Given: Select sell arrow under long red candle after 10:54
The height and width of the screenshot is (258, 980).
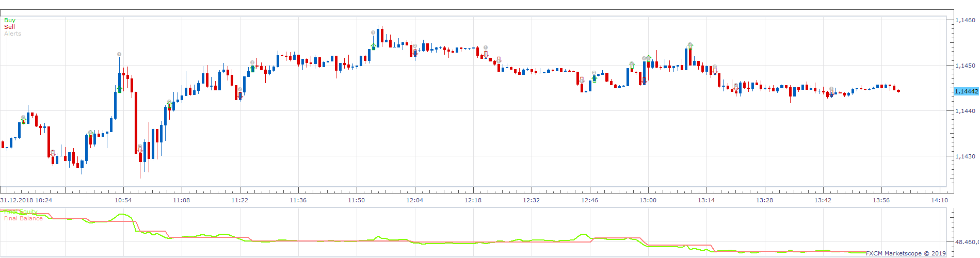Looking at the screenshot, I should pos(140,150).
